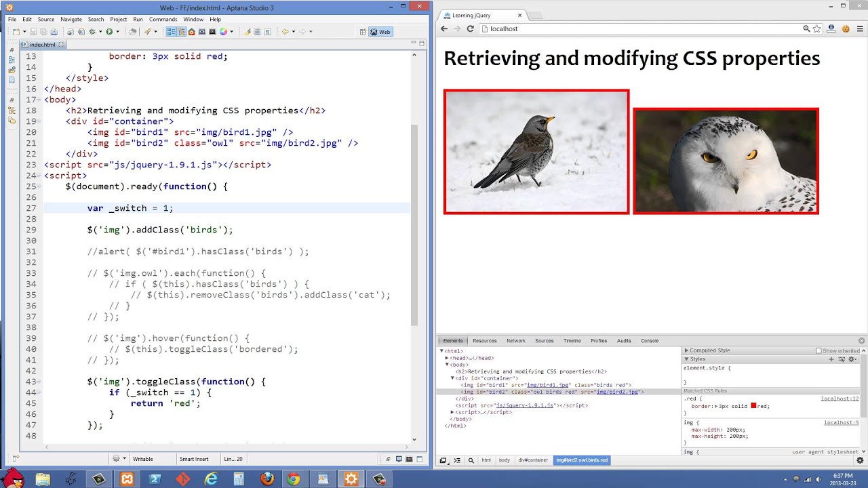Open the dropdown arrow next to Run button
Viewport: 868px width, 488px height.
(117, 32)
